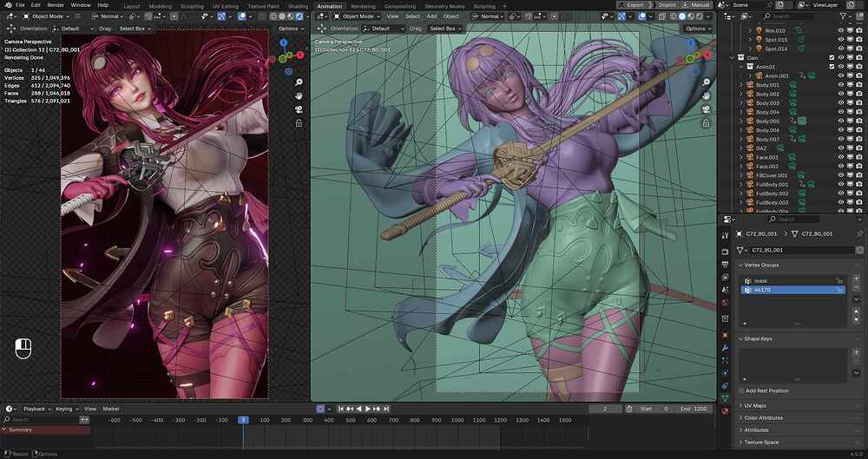This screenshot has width=868, height=459.
Task: Switch to the Geometry Nodes workspace tab
Action: point(444,6)
